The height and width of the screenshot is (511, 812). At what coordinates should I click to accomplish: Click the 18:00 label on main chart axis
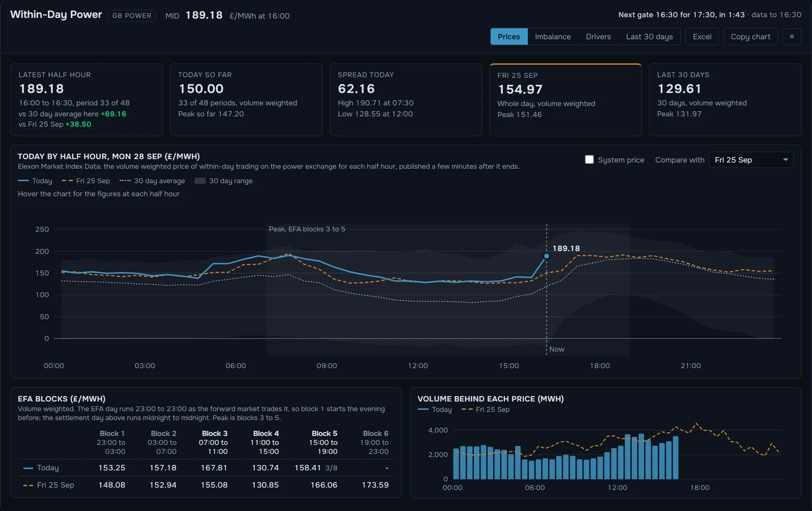(x=600, y=366)
